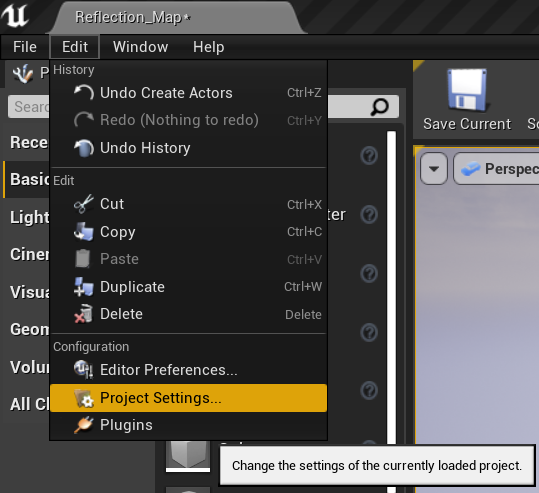Click the topmost help question mark icon

coord(369,156)
